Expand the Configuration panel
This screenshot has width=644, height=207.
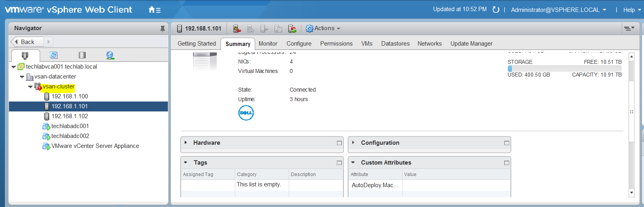[353, 142]
